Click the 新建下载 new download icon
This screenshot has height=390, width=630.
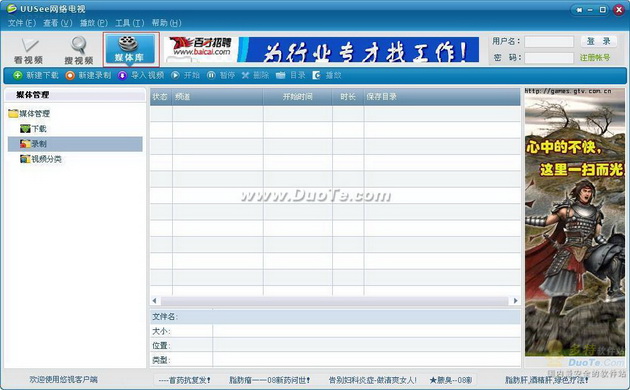(18, 75)
